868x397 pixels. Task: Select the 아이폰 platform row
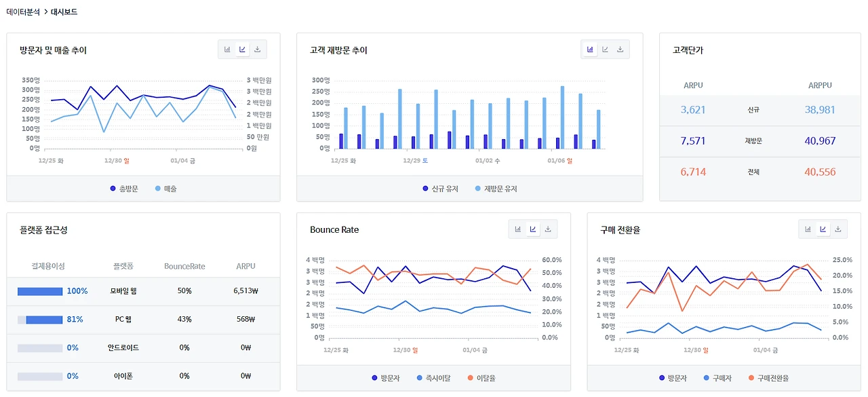[143, 377]
